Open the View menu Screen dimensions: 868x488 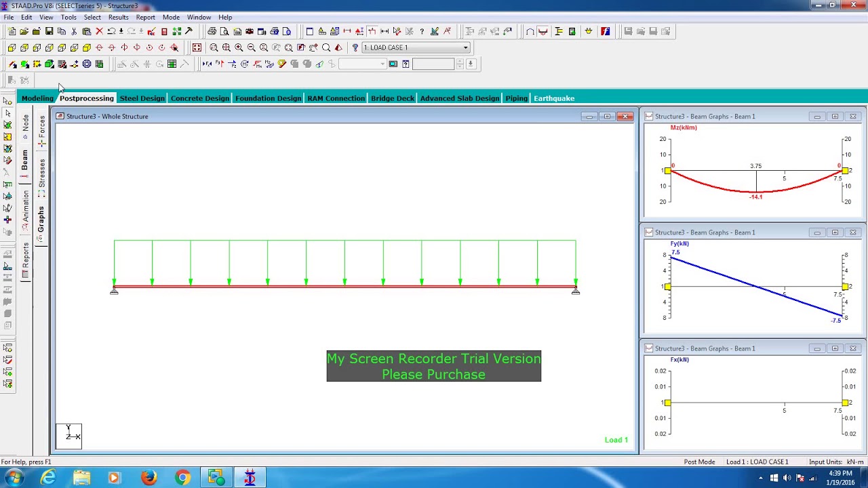[46, 17]
